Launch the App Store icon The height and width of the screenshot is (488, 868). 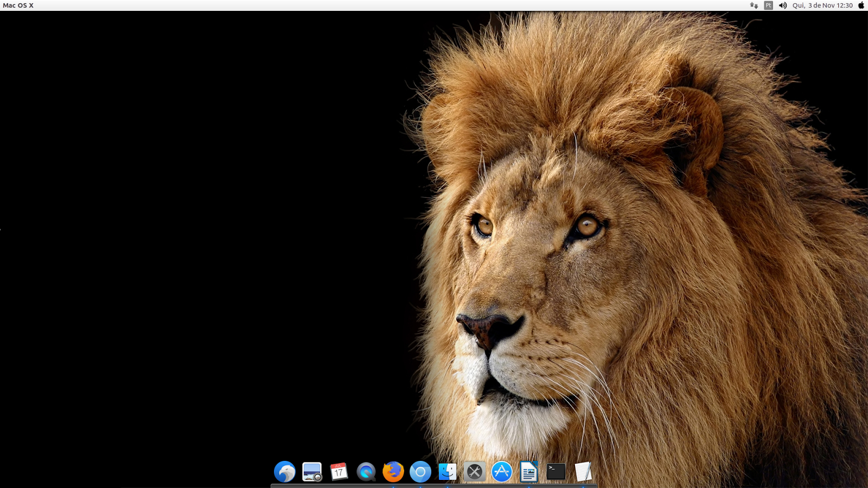[502, 472]
